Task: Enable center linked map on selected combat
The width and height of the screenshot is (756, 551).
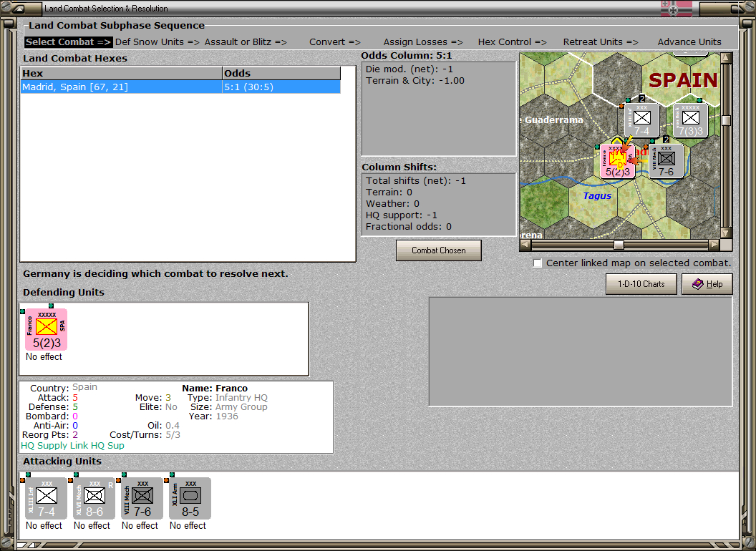Action: tap(538, 263)
